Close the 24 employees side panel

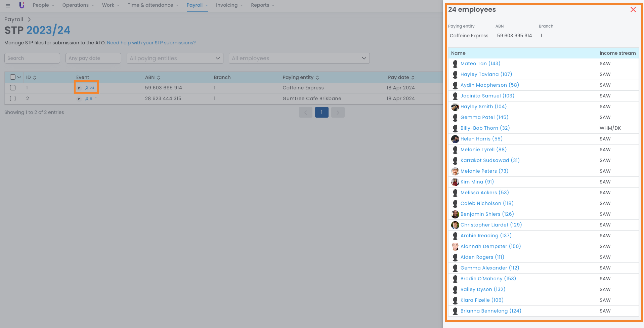click(x=633, y=10)
